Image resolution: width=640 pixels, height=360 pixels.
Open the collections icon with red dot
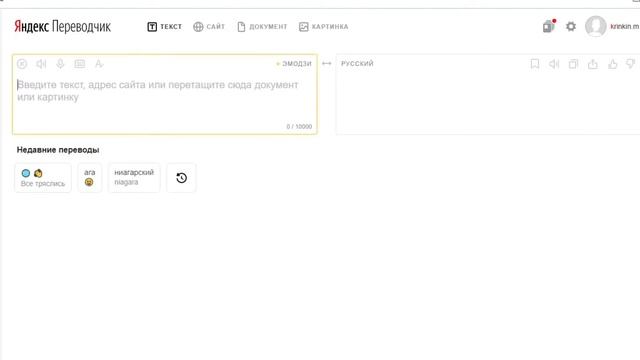(x=549, y=26)
